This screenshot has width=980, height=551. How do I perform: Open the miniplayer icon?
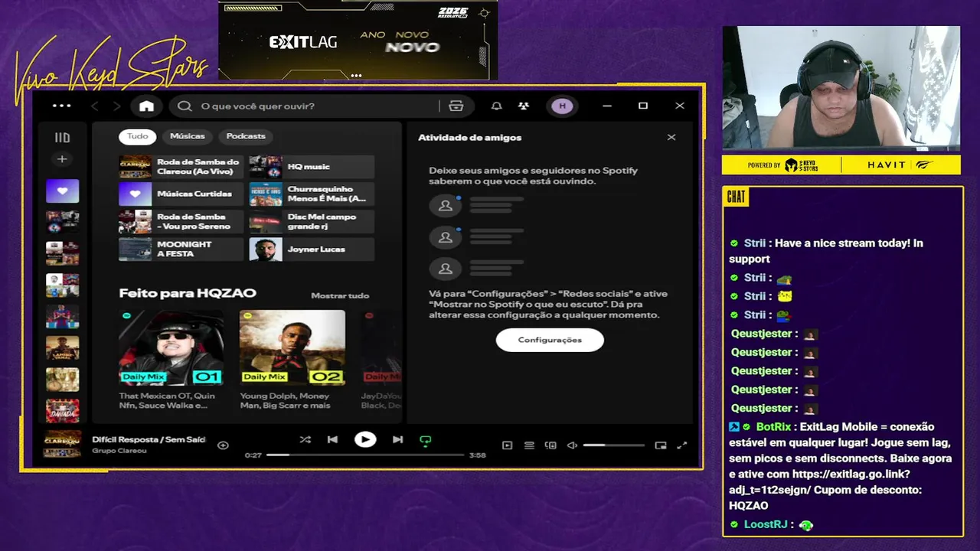coord(661,445)
